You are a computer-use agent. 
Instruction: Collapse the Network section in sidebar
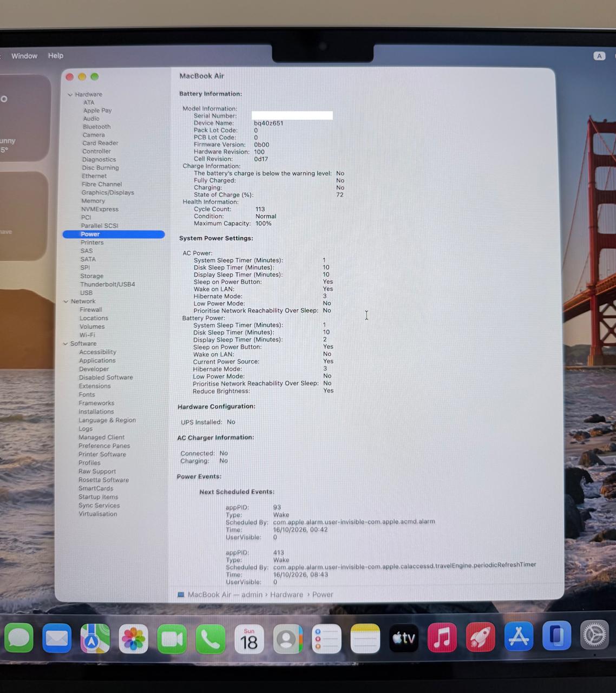(65, 302)
